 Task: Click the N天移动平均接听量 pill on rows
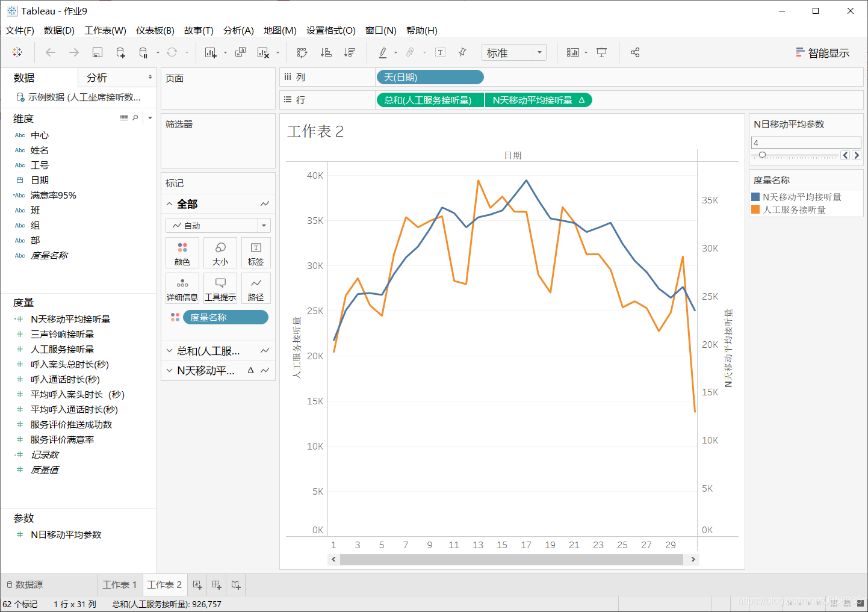coord(538,100)
